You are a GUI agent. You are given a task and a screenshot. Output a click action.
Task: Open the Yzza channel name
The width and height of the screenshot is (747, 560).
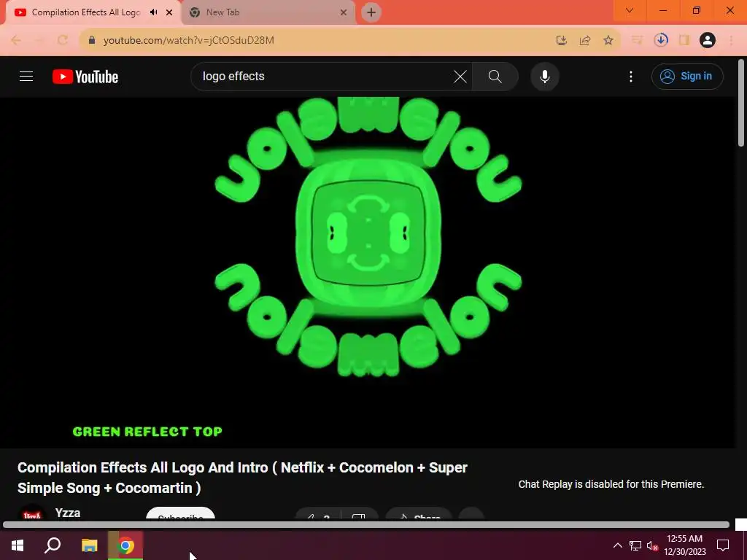[x=68, y=513]
